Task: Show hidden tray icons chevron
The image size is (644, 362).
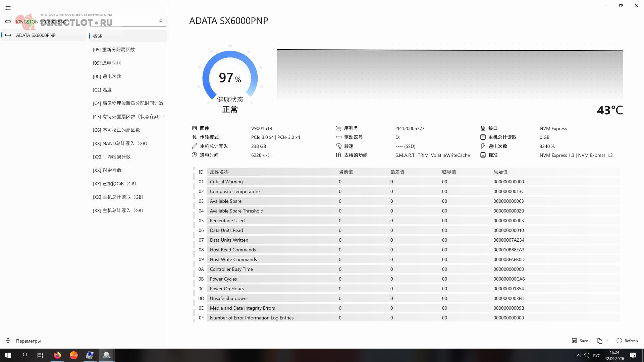Action: (578, 355)
